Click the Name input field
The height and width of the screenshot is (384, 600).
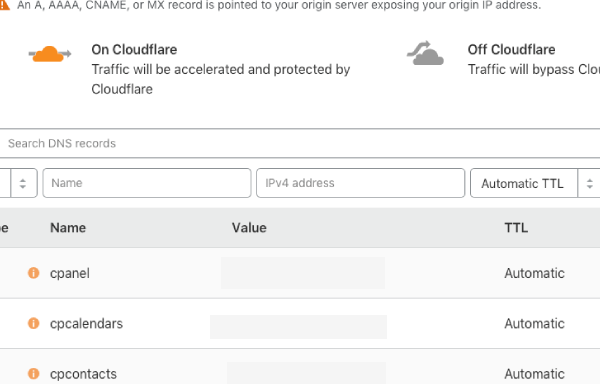(147, 183)
